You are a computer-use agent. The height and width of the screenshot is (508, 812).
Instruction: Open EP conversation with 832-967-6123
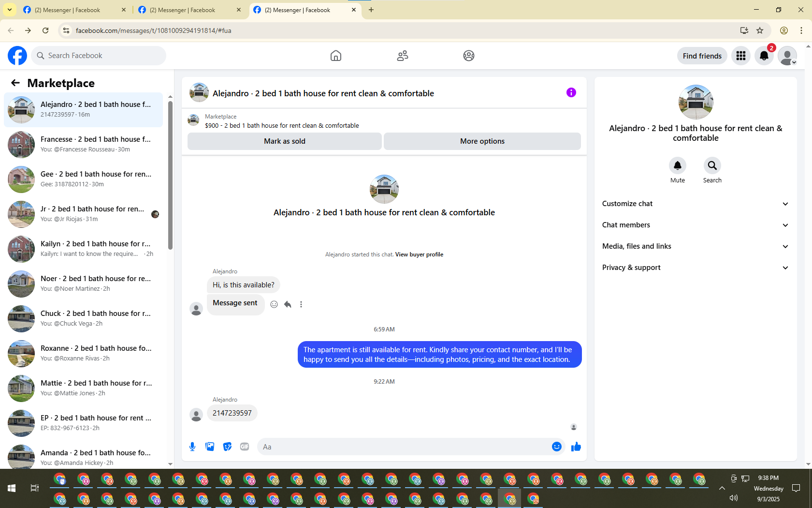pos(83,423)
